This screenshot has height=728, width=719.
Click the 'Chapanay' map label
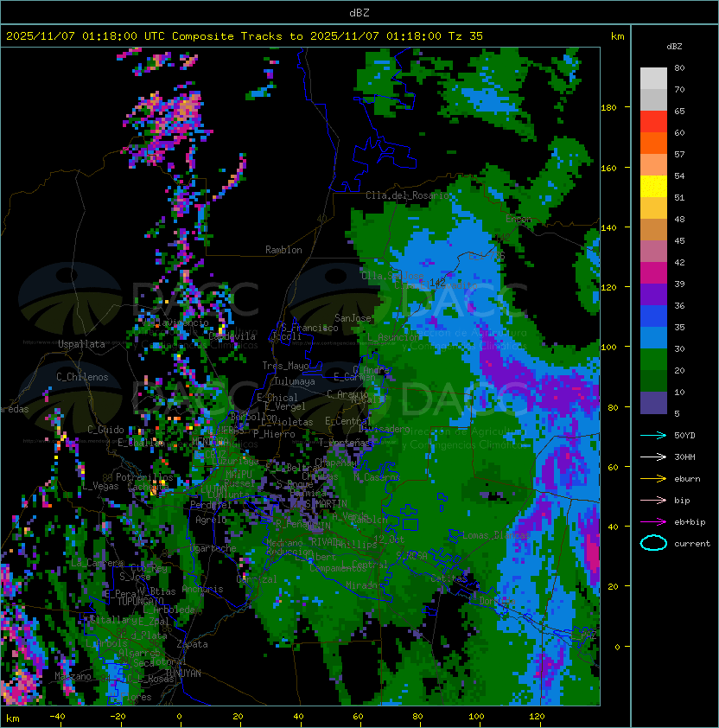(x=335, y=463)
